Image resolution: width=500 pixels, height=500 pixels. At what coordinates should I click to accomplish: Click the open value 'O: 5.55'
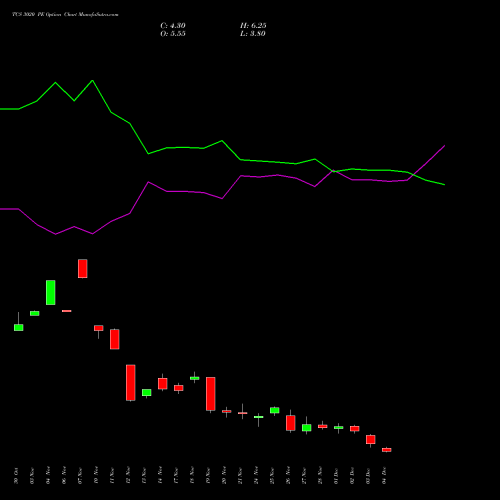(x=173, y=34)
